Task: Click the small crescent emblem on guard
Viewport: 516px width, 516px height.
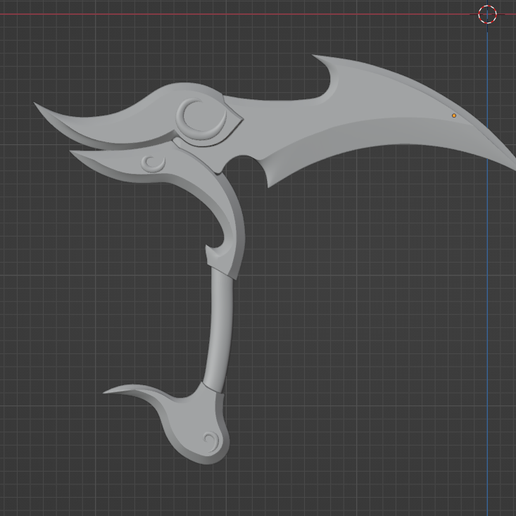Action: (153, 164)
